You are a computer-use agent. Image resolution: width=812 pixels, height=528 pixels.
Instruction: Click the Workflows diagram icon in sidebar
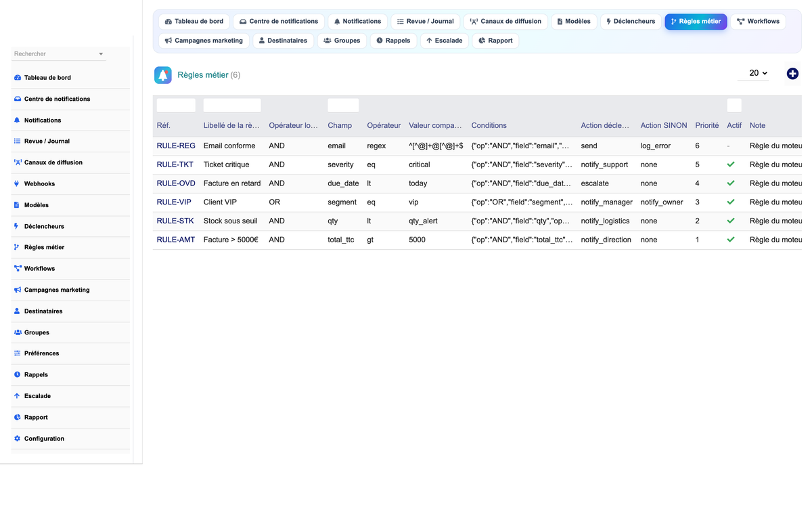(18, 269)
